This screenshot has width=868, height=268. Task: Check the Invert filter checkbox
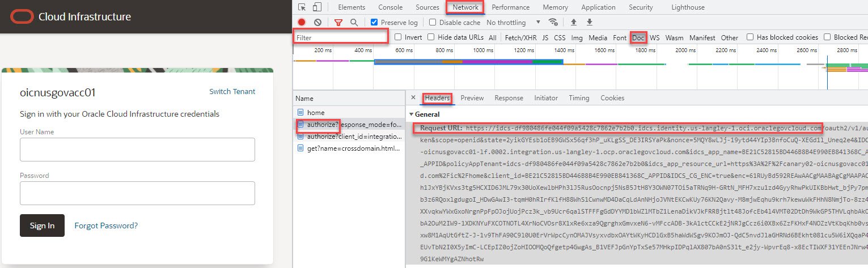[x=398, y=37]
